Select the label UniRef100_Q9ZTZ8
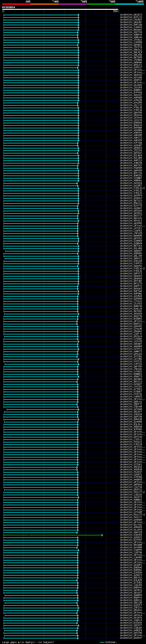Screen dimensions: 146x644 click(131, 32)
